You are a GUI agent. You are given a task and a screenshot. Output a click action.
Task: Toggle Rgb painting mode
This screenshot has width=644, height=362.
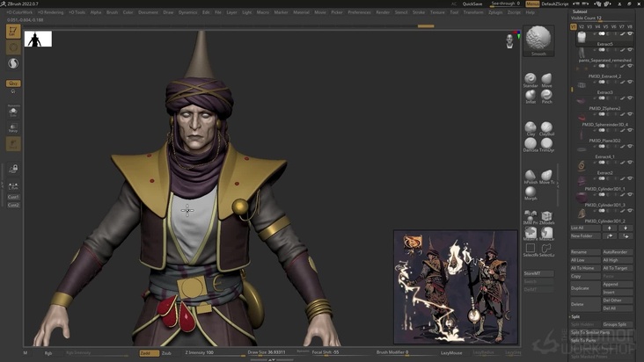pyautogui.click(x=48, y=353)
